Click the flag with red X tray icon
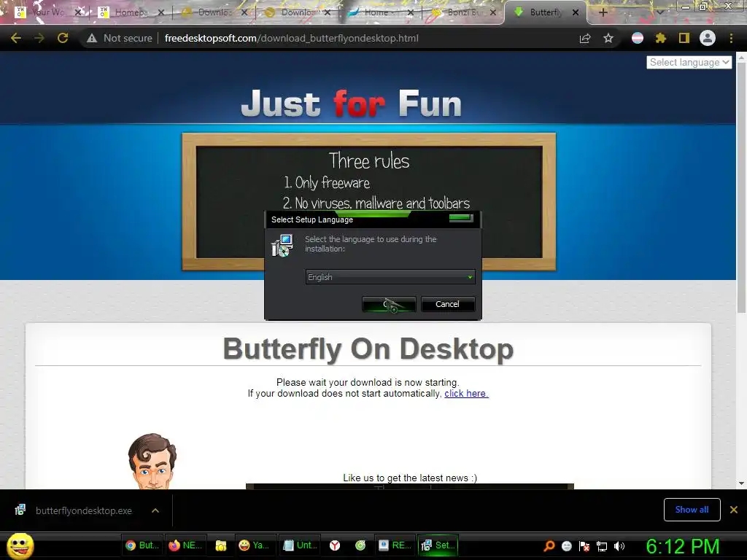This screenshot has width=747, height=560. (584, 546)
